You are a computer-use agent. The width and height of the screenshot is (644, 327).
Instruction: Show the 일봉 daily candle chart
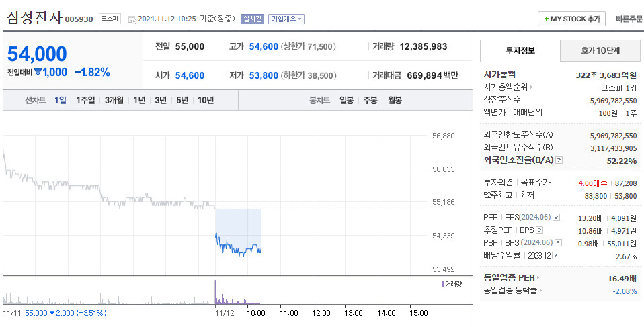[346, 100]
